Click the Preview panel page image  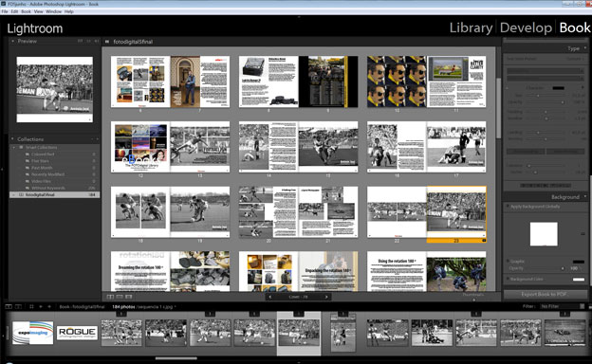coord(55,89)
